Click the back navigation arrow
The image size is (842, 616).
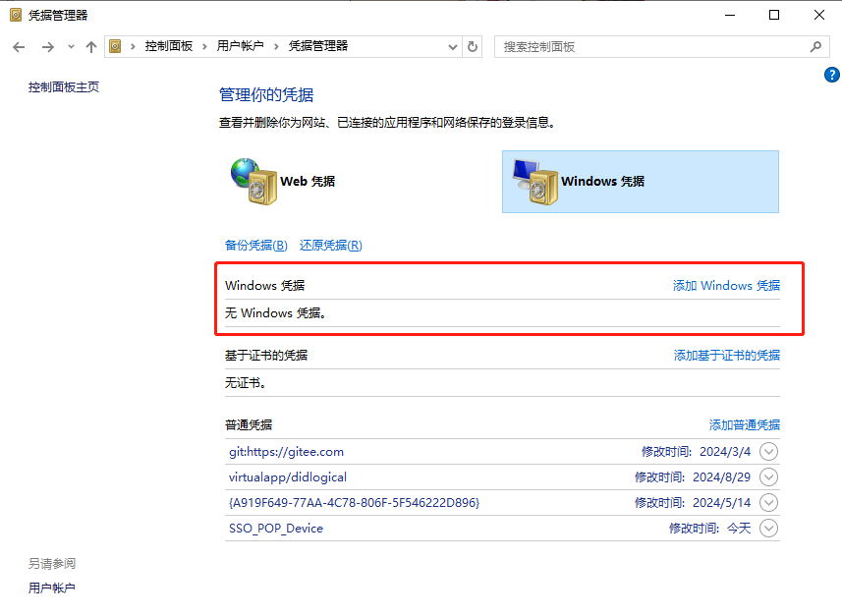pyautogui.click(x=18, y=46)
